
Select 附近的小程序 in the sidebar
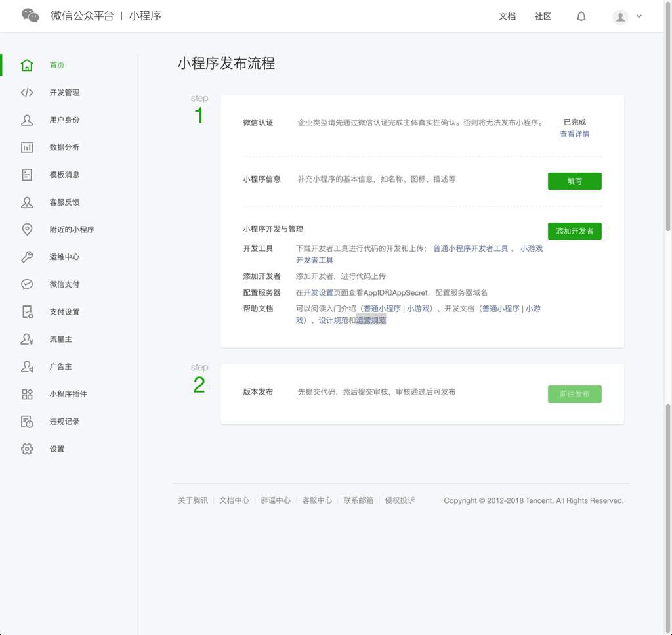[x=72, y=229]
